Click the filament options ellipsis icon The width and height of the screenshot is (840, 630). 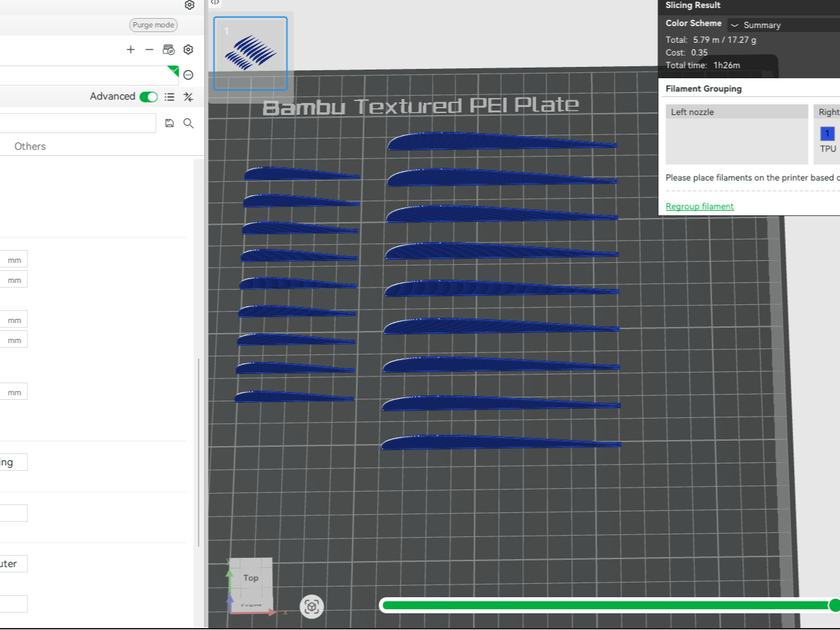pyautogui.click(x=189, y=75)
